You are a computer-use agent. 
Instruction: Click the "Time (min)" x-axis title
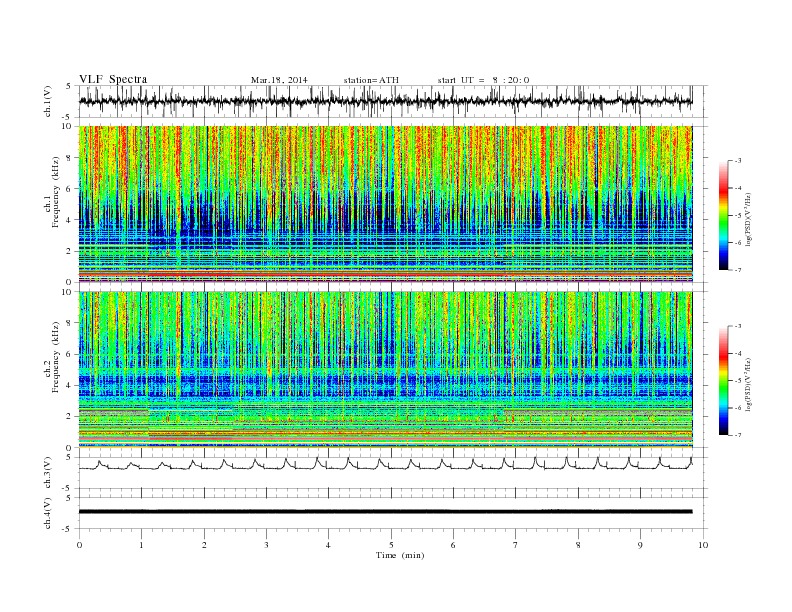pyautogui.click(x=400, y=555)
